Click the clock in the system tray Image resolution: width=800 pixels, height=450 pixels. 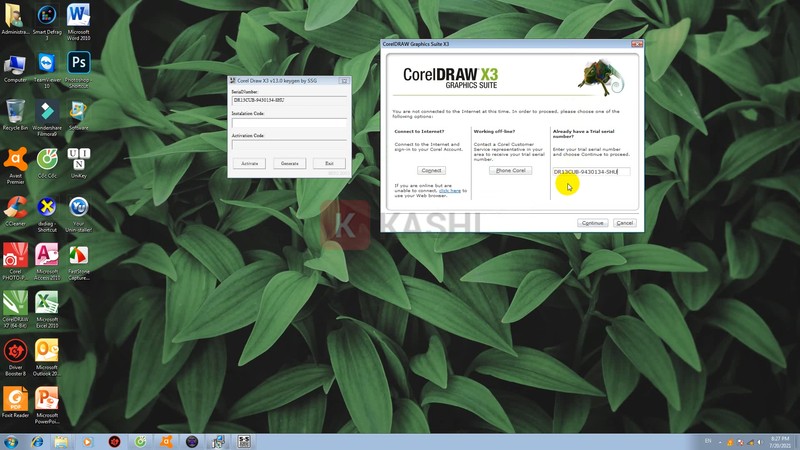(780, 442)
